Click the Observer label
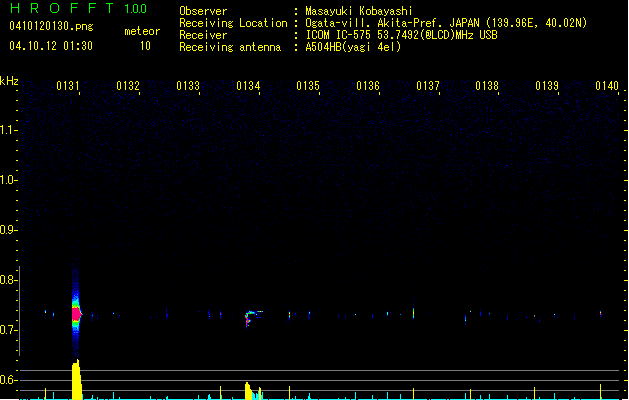Screen dimensions: 629x400 pos(203,11)
